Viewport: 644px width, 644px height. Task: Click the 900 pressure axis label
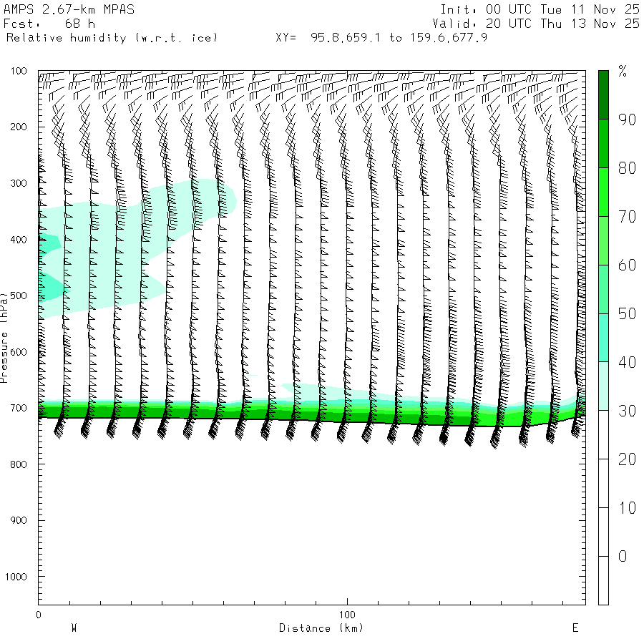pos(19,520)
